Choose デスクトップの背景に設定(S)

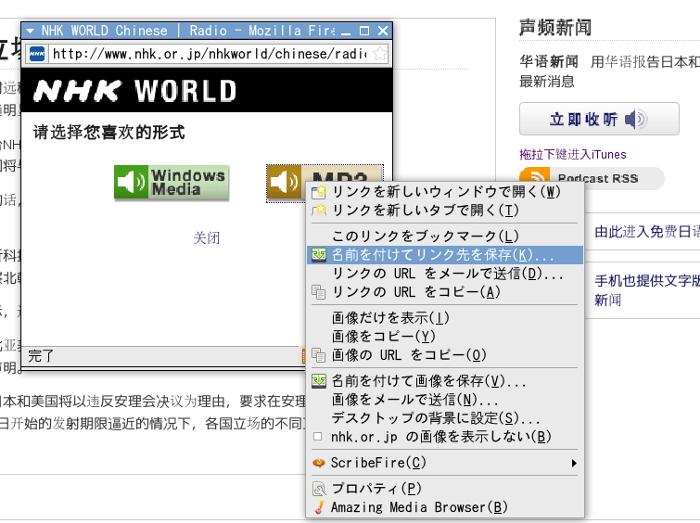445,418
